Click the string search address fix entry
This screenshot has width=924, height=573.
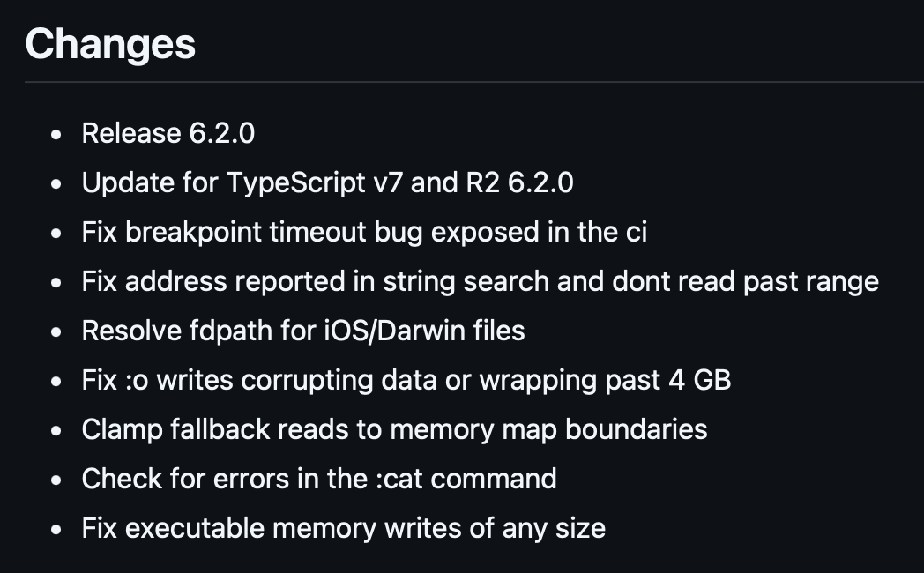point(481,281)
